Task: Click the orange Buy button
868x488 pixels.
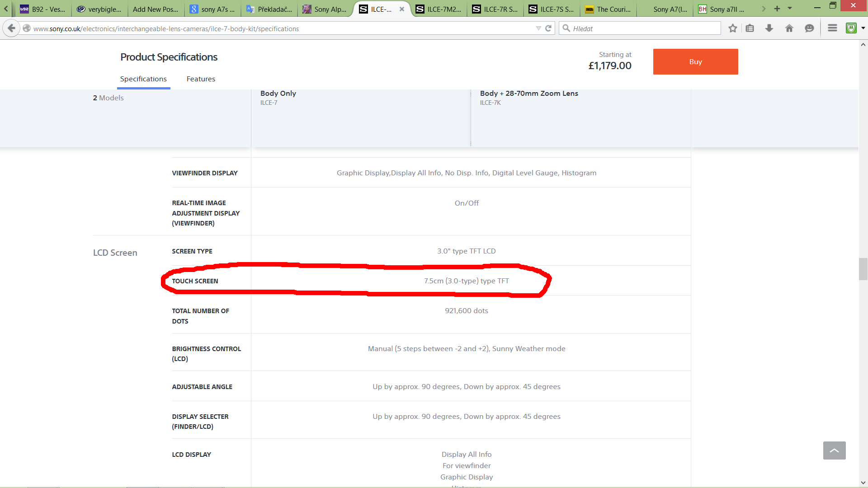Action: (x=695, y=62)
